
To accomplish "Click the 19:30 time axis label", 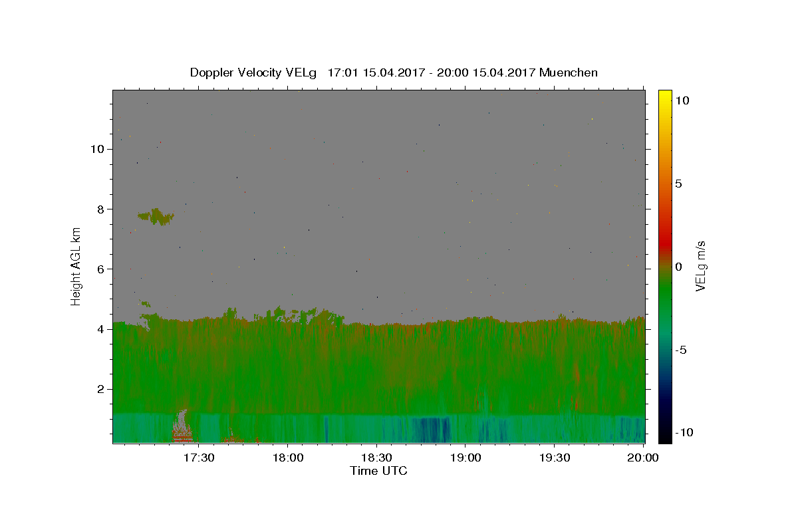I will point(554,458).
